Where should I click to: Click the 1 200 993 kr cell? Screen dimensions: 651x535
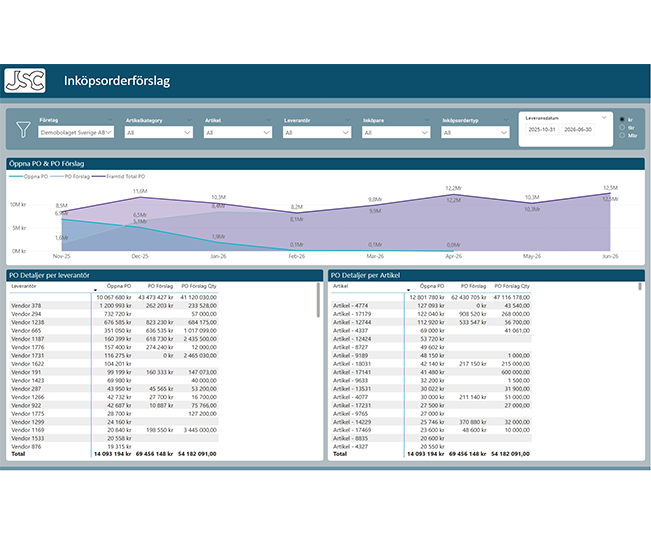[x=115, y=305]
